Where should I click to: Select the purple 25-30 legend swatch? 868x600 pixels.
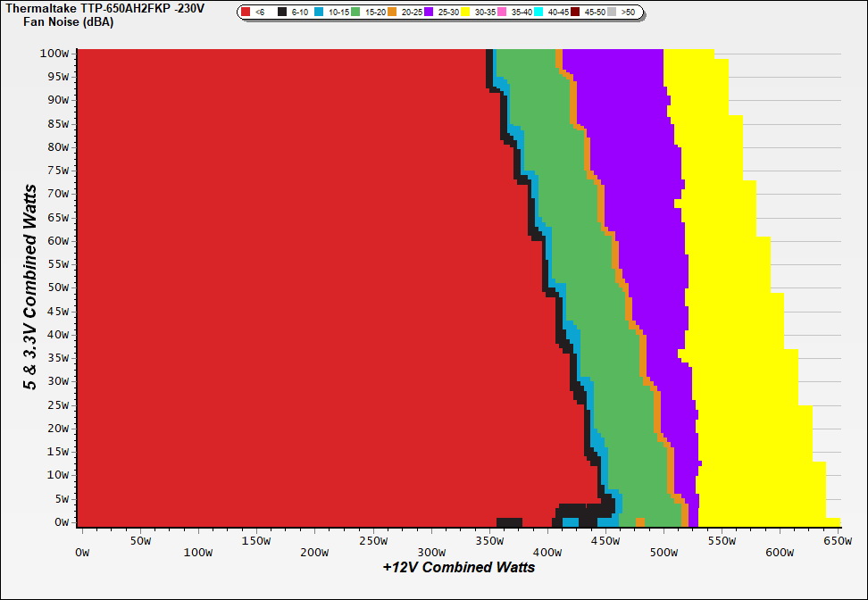(x=430, y=12)
